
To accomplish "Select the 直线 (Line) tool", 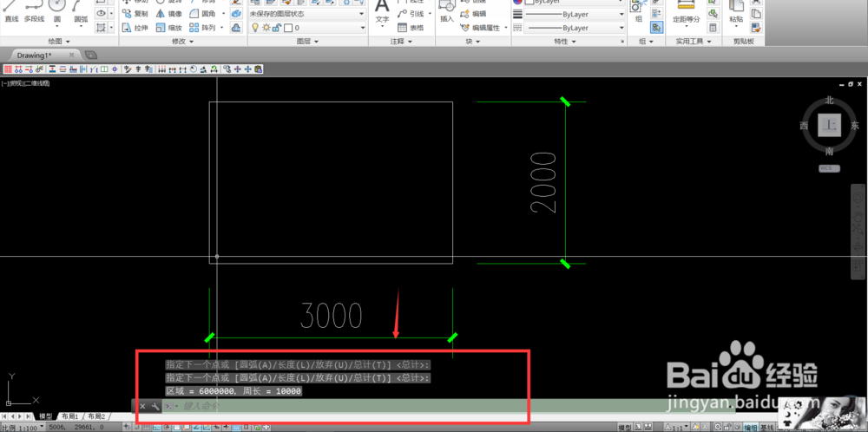I will [x=11, y=12].
